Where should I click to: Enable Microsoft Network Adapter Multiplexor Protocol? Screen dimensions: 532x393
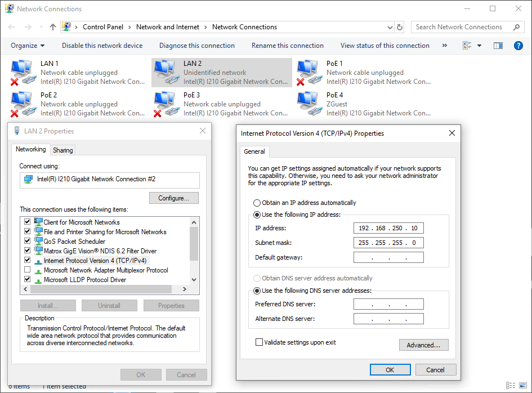(x=27, y=270)
